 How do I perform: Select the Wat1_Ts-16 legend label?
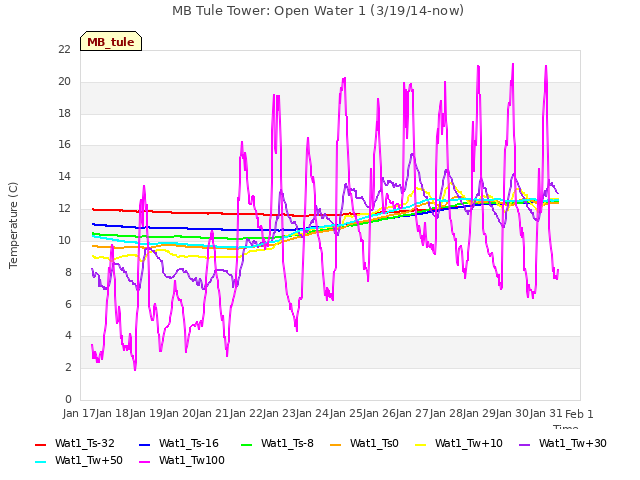(x=189, y=443)
